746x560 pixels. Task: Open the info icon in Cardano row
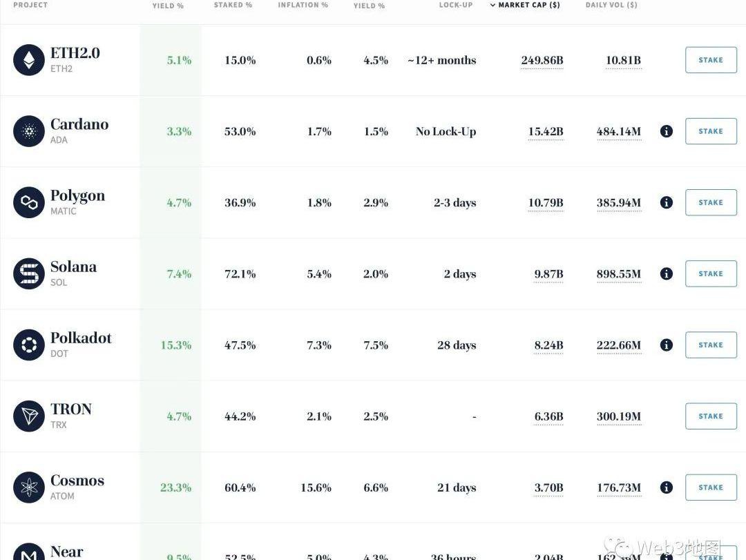(666, 131)
